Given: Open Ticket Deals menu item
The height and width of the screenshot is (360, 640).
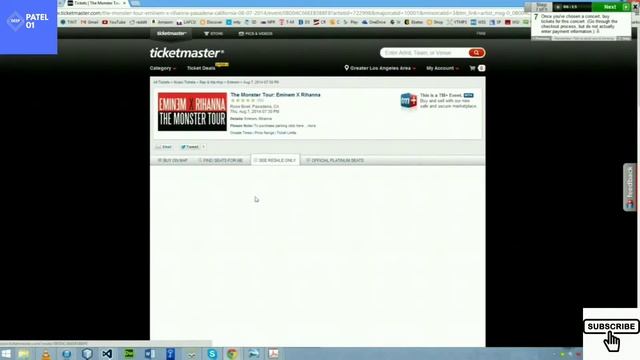Looking at the screenshot, I should point(201,68).
